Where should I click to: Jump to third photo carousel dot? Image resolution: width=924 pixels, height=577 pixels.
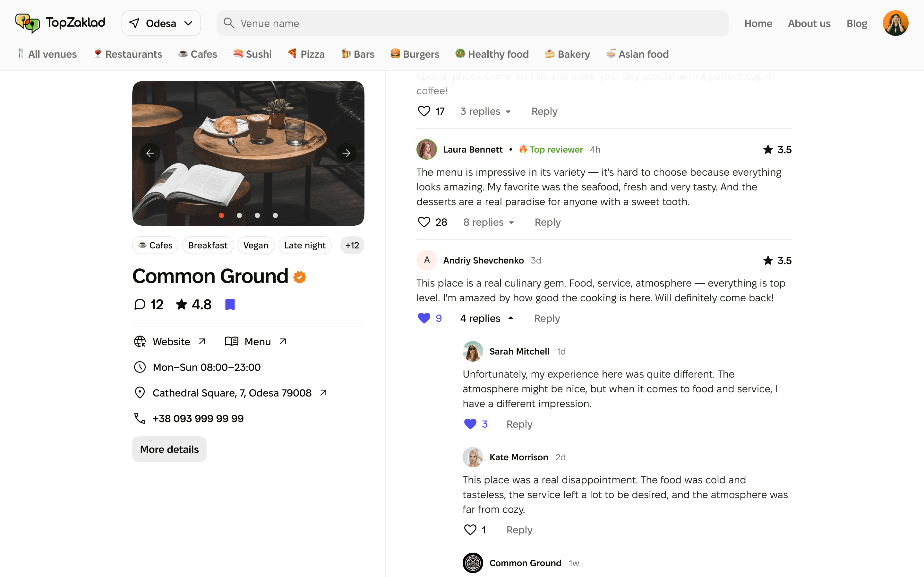pyautogui.click(x=257, y=215)
